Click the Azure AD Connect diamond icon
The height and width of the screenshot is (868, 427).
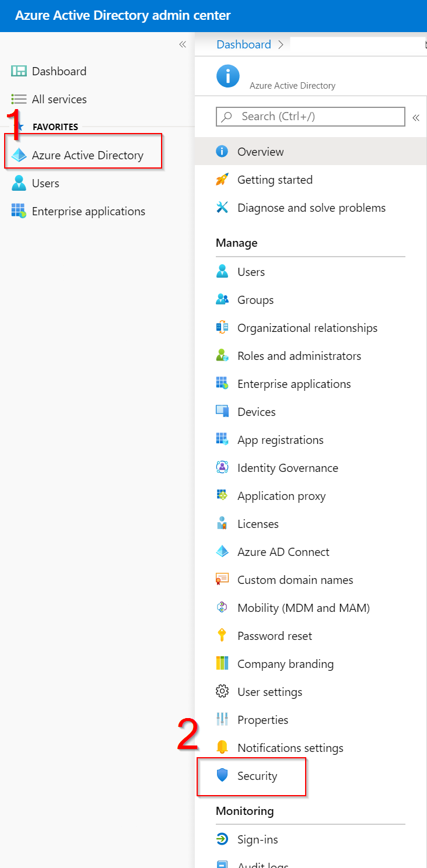222,552
